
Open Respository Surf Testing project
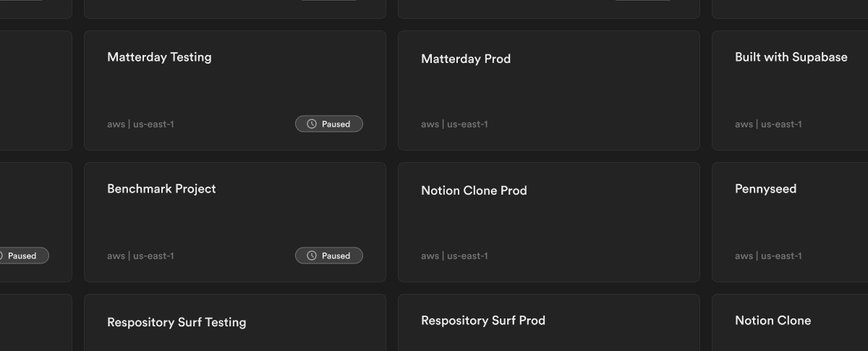pyautogui.click(x=176, y=323)
